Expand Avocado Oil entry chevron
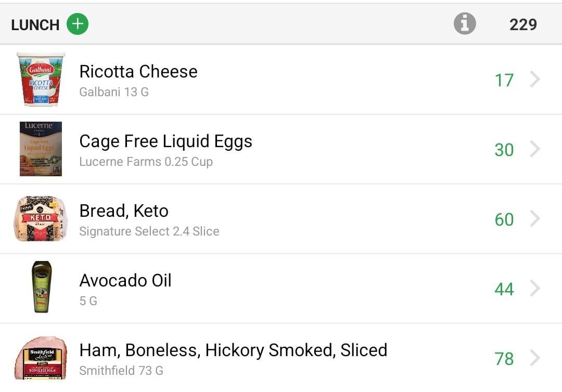 (535, 288)
